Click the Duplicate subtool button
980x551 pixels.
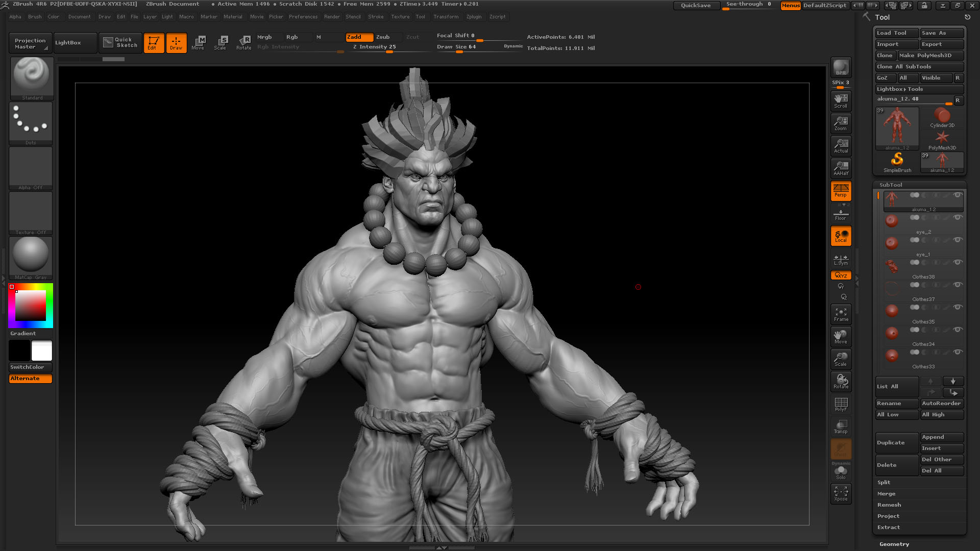click(897, 443)
